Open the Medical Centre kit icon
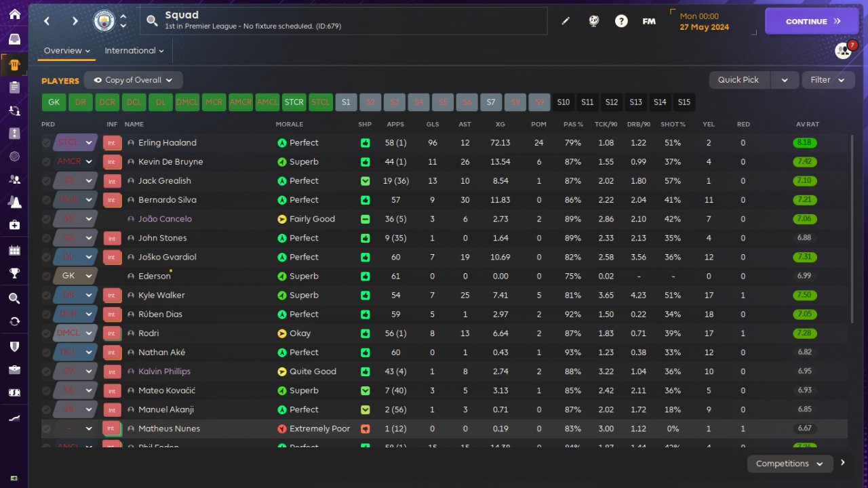868x488 pixels. 14,224
